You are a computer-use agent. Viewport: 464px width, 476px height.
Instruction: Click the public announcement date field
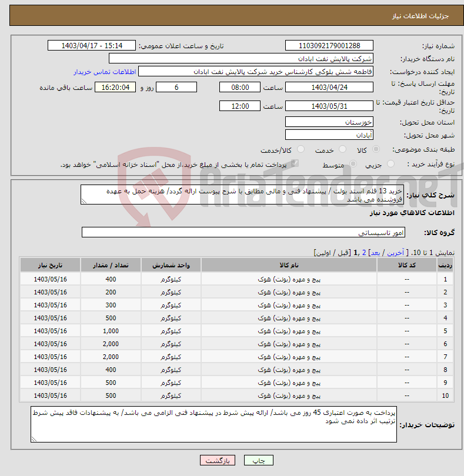point(92,45)
